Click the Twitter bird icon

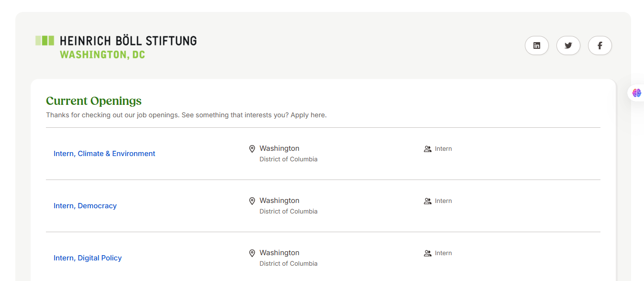[568, 45]
